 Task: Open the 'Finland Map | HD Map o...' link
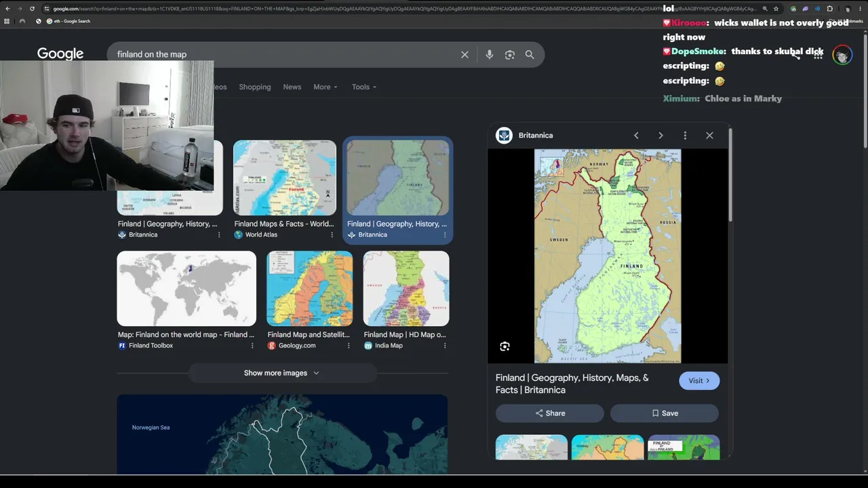(x=405, y=335)
